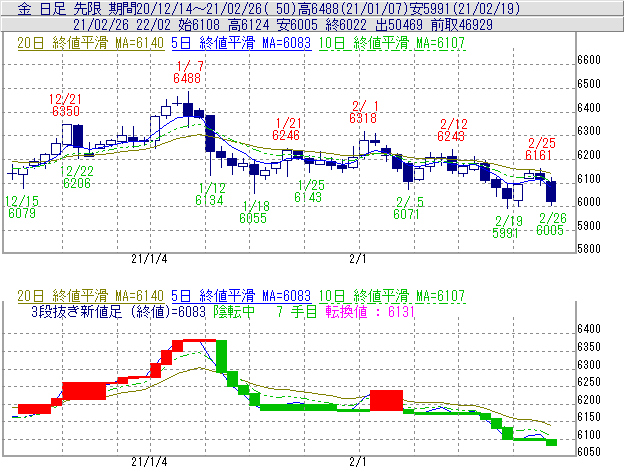Click the 陰転中 status text
Viewport: 624px width, 473px height.
point(234,311)
